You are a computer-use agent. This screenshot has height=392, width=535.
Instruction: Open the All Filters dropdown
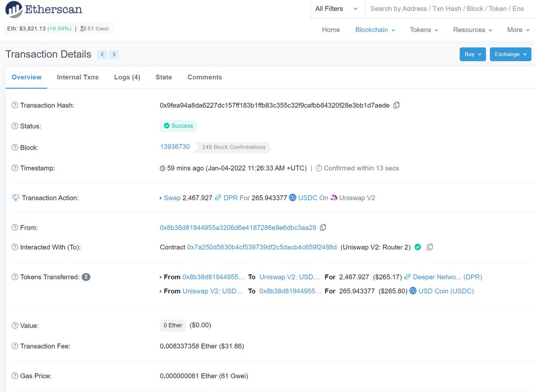coord(337,9)
